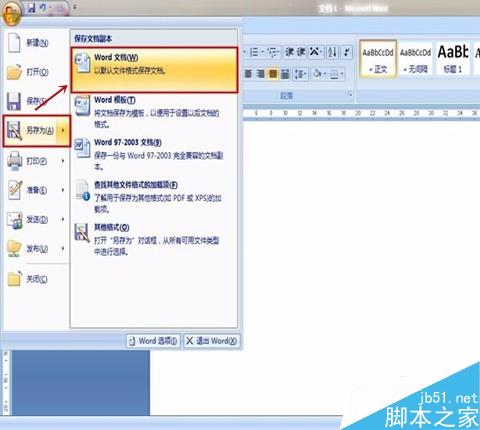Expand the 打印 submenu arrow
The image size is (480, 430).
[63, 161]
